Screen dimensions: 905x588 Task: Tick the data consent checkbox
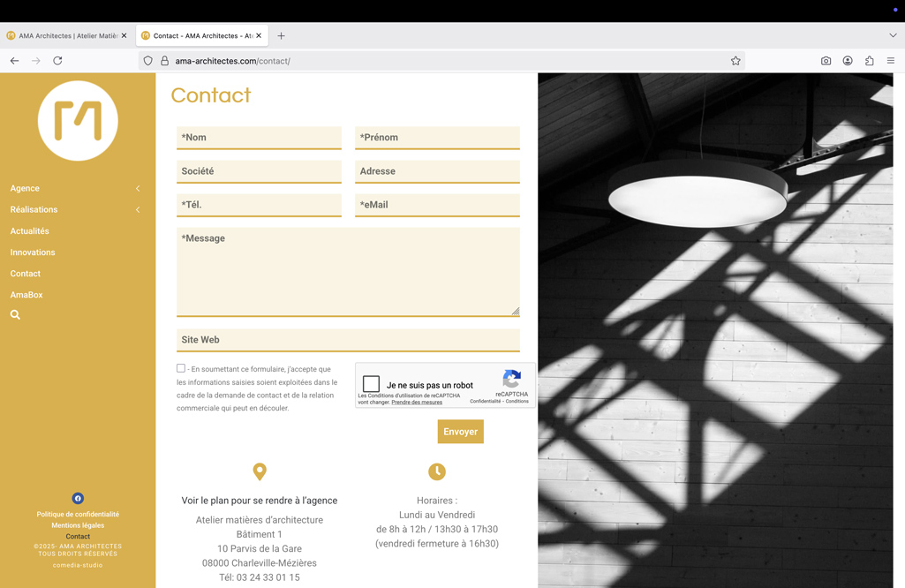(x=181, y=368)
